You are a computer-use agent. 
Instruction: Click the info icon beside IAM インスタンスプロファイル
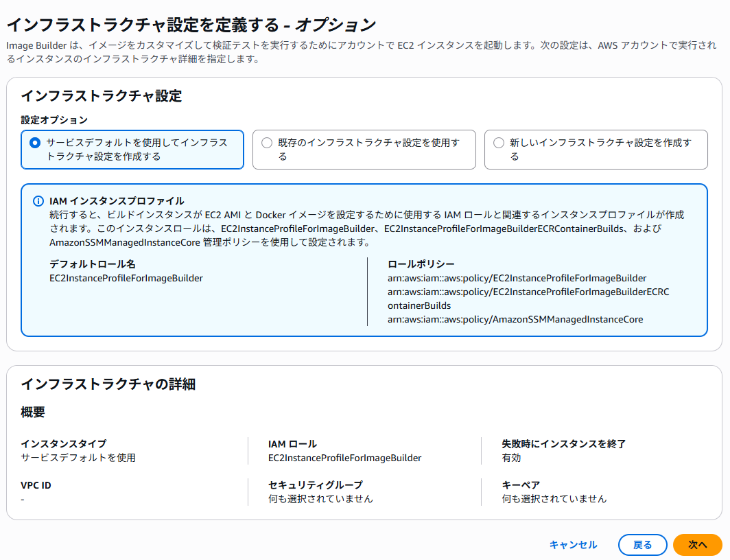[38, 201]
